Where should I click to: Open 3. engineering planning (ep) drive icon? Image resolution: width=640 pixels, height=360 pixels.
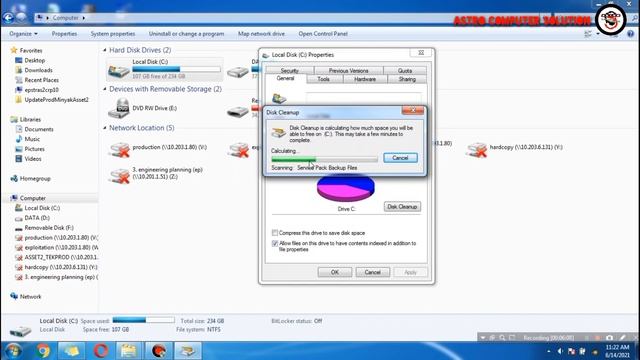click(119, 176)
